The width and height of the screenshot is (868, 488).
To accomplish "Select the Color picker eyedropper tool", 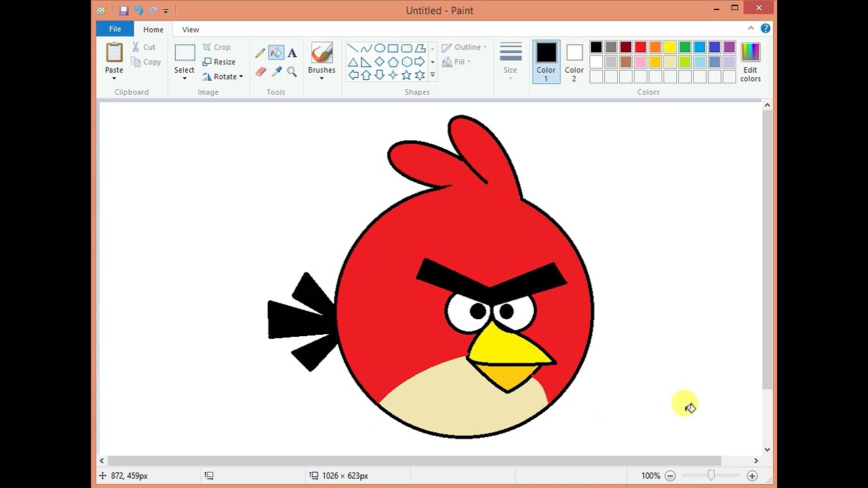I will pyautogui.click(x=276, y=71).
